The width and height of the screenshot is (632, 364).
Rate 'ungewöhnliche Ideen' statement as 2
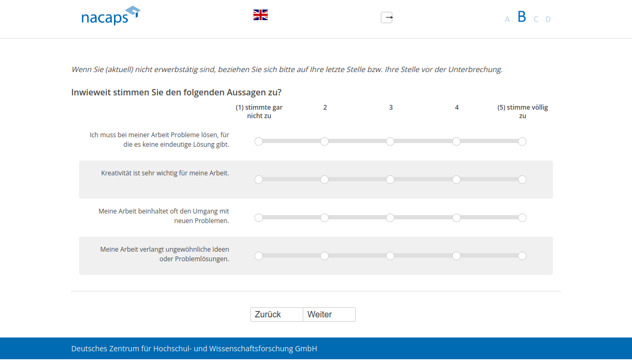tap(324, 256)
